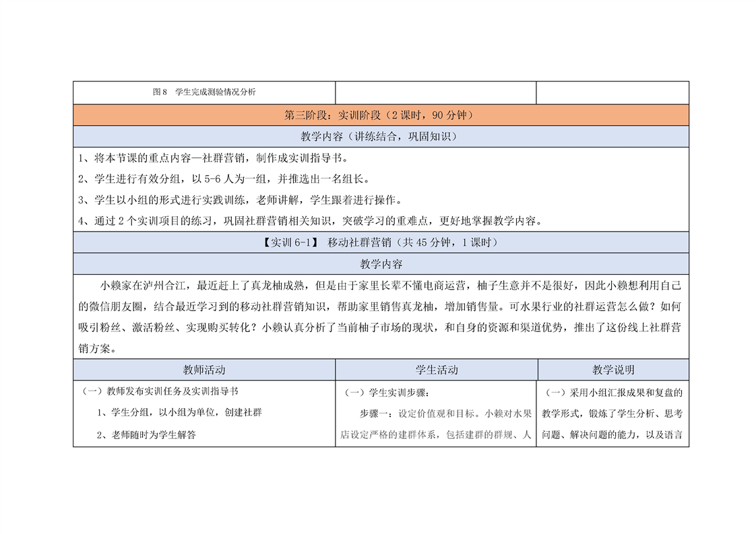Click line 1 about 社群营销 实训指导书
756x534 pixels.
point(214,159)
